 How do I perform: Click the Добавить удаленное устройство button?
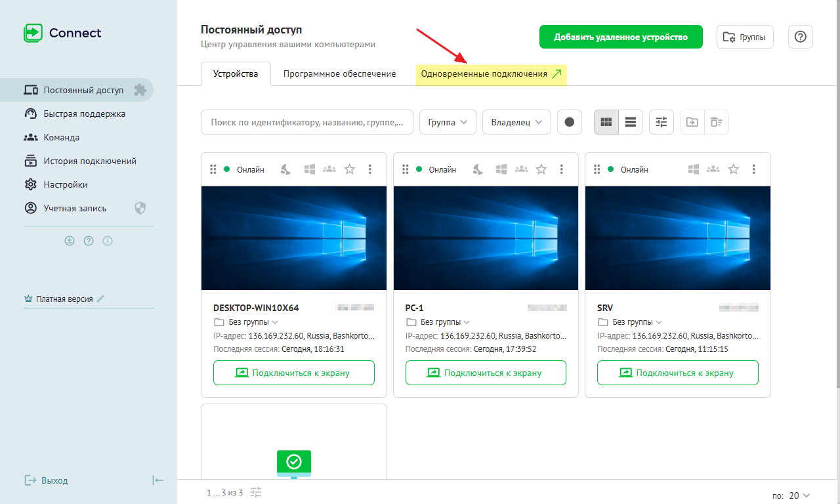620,37
